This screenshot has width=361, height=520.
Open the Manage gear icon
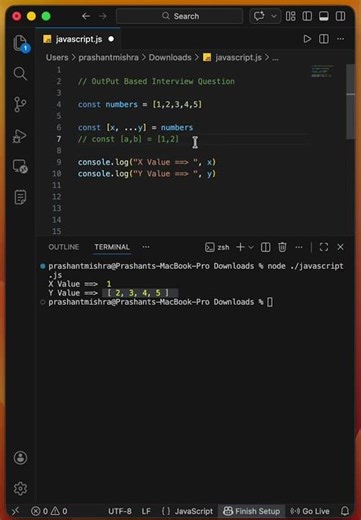20,488
